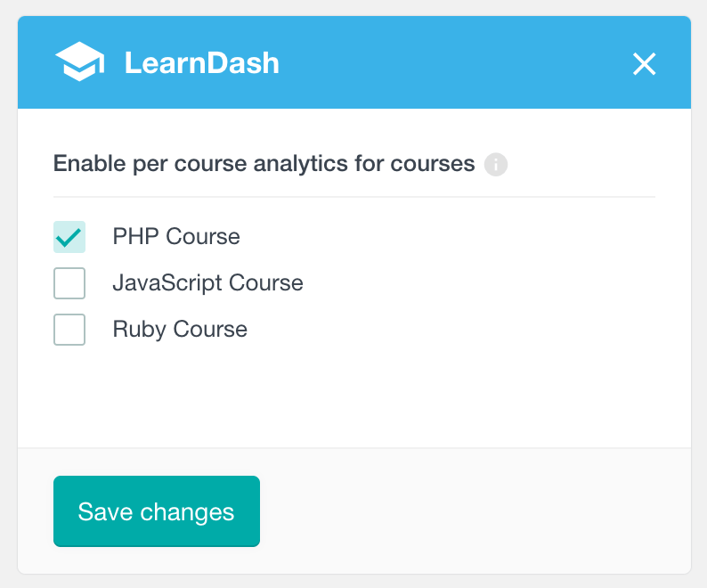707x588 pixels.
Task: Open the info tooltip beside analytics heading
Action: 496,164
